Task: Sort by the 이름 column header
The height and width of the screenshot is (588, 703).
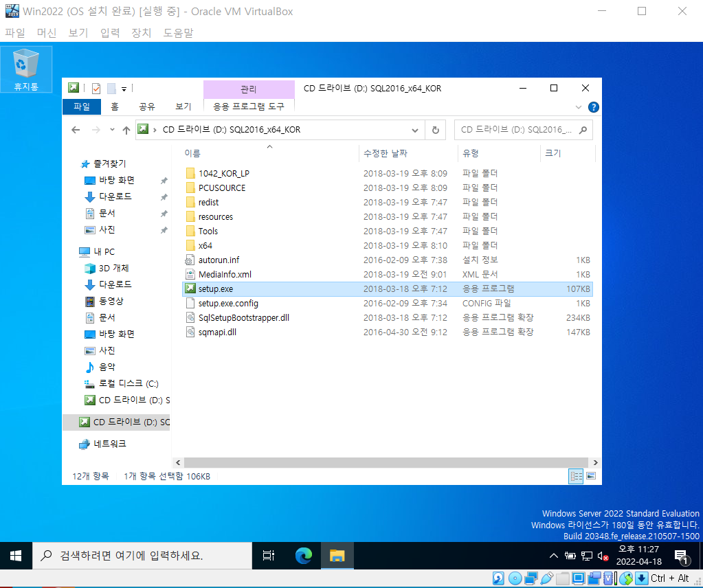Action: coord(269,153)
